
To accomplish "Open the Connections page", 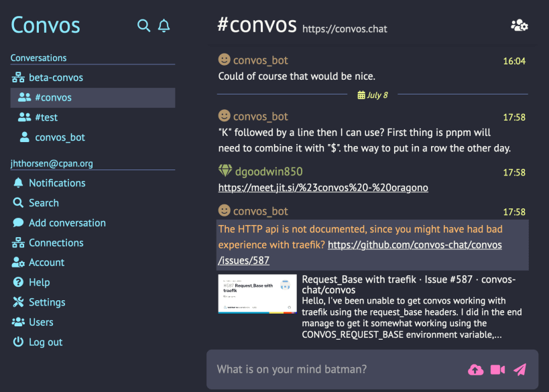I will click(x=93, y=243).
